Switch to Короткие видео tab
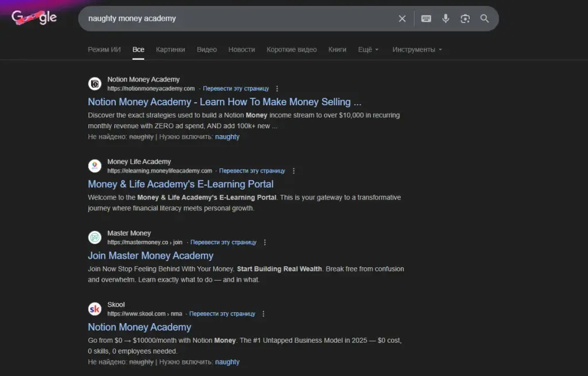Screen dimensions: 588x376 pos(291,49)
